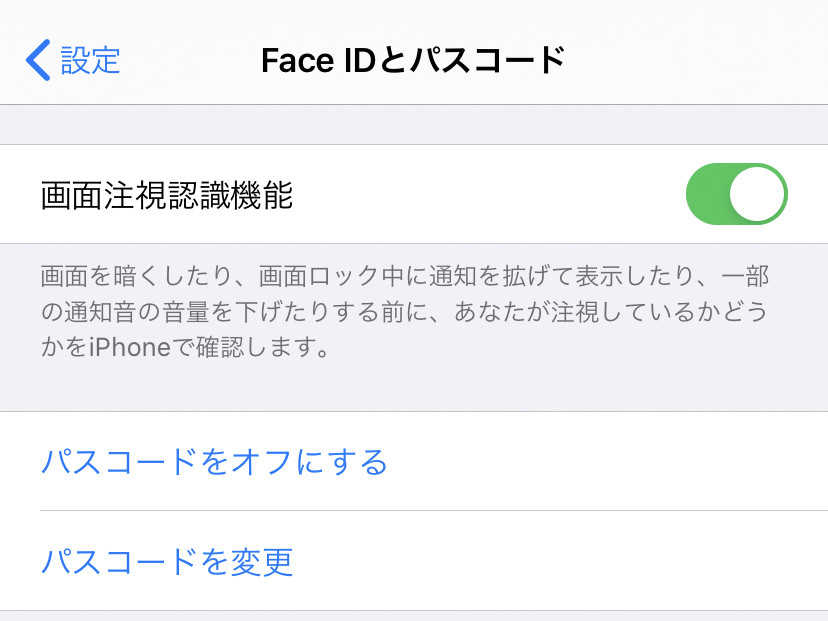Click empty space in パスコードをオフにする row
This screenshot has height=621, width=828.
[x=607, y=461]
